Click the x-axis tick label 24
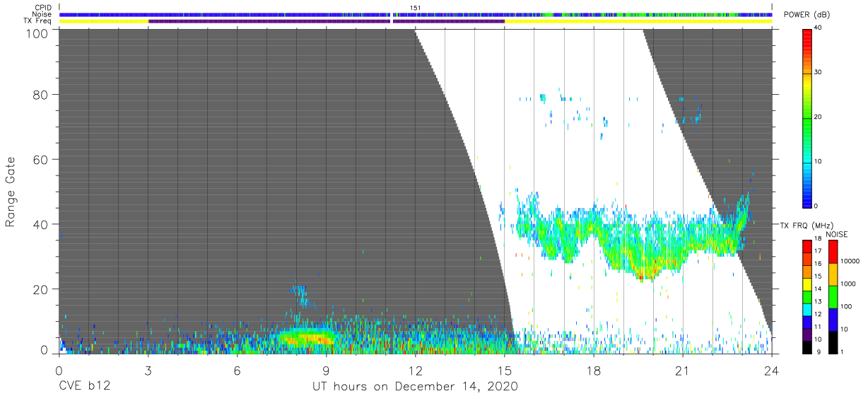The image size is (868, 401). [x=771, y=371]
